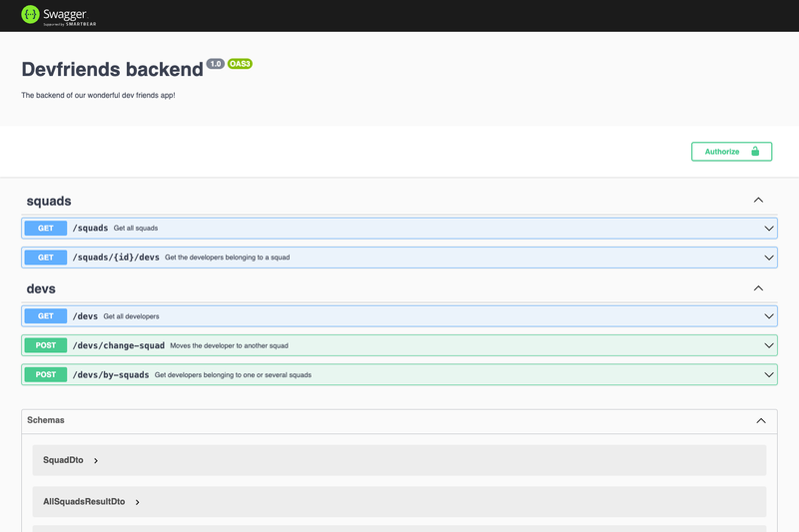This screenshot has height=532, width=799.
Task: Click the OAS3 badge
Action: 240,64
